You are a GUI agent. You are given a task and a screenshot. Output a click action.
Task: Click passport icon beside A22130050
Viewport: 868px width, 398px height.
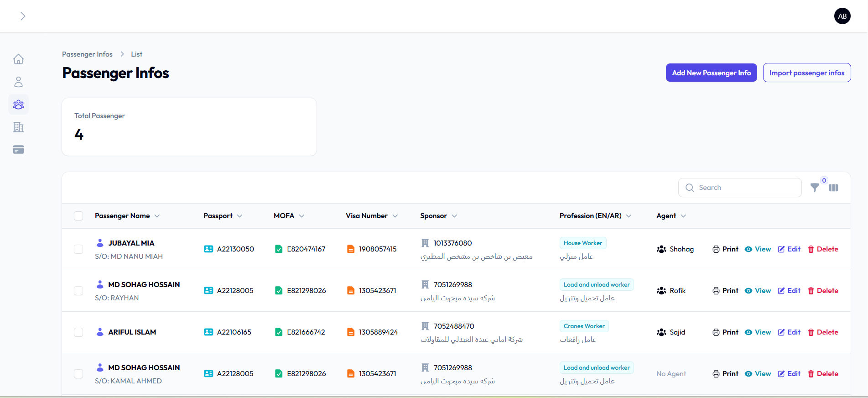(208, 249)
